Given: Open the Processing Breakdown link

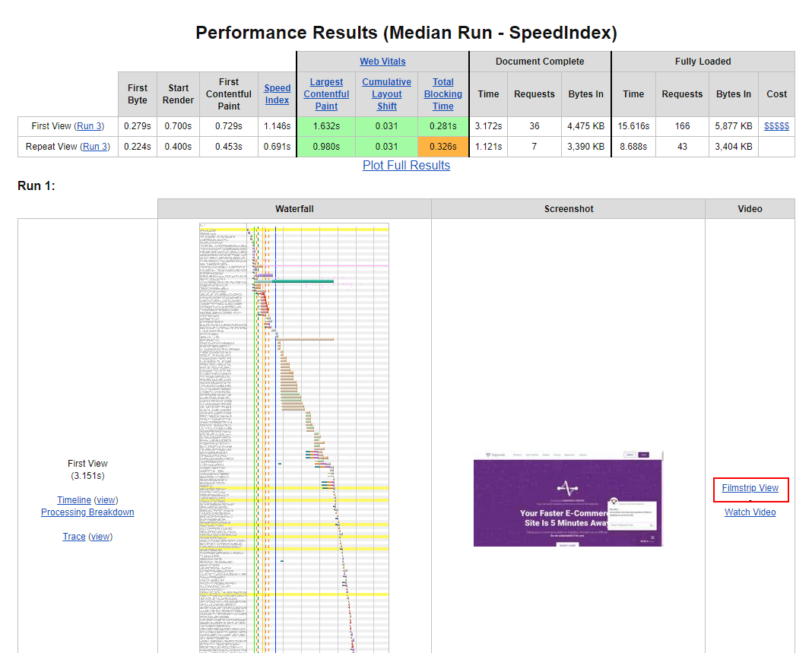Looking at the screenshot, I should click(87, 512).
